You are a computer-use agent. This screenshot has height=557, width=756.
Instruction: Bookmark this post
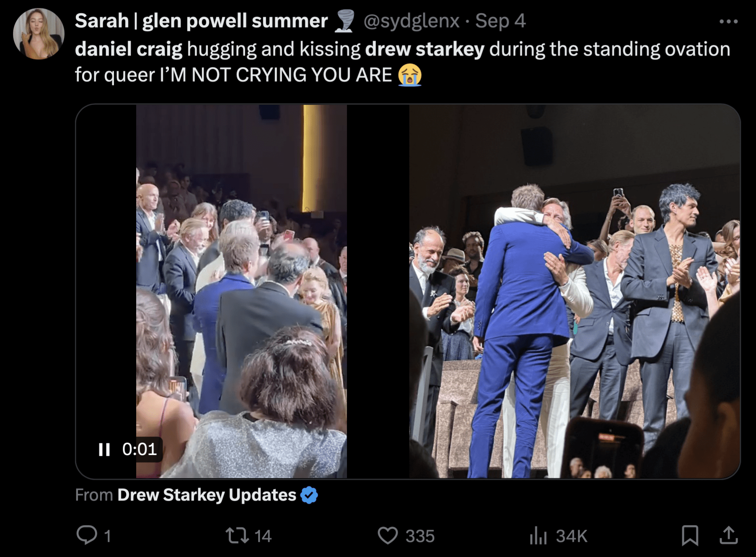click(x=690, y=536)
